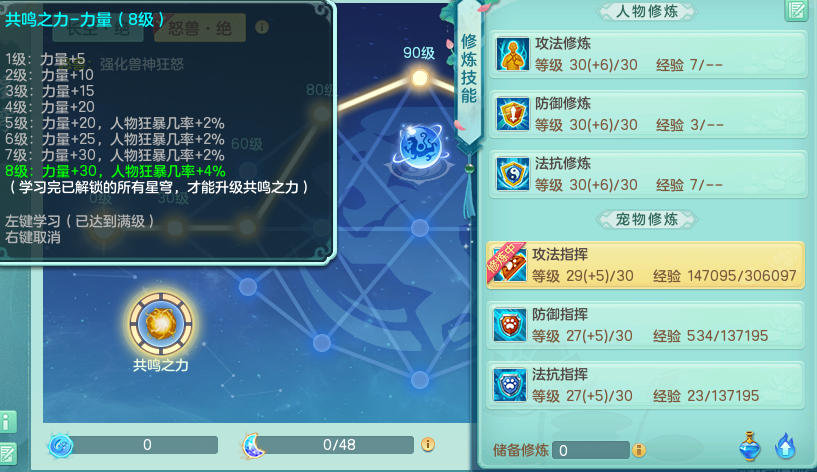
Task: Click the 法抗指挥 paw icon
Action: click(510, 384)
